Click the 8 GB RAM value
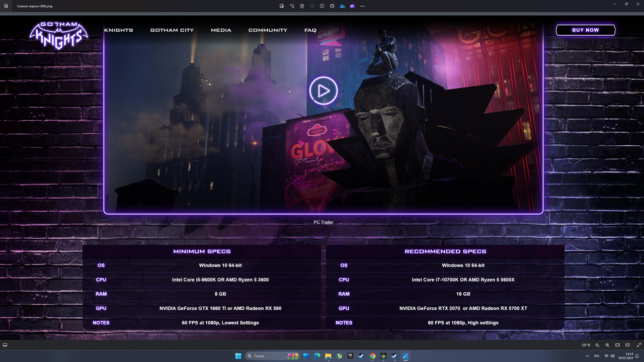Screen dimensions: 644x362 pos(220,294)
